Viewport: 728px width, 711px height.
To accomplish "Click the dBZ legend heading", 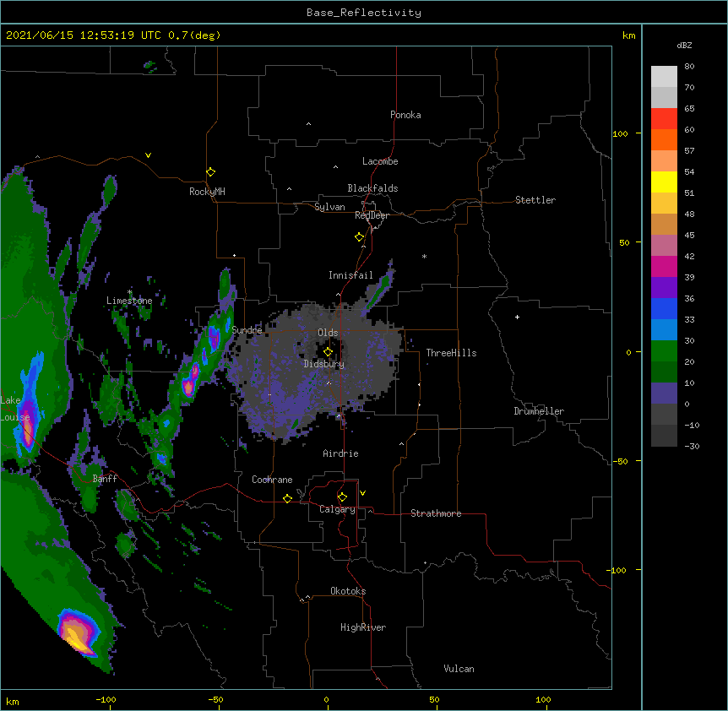I will [684, 46].
